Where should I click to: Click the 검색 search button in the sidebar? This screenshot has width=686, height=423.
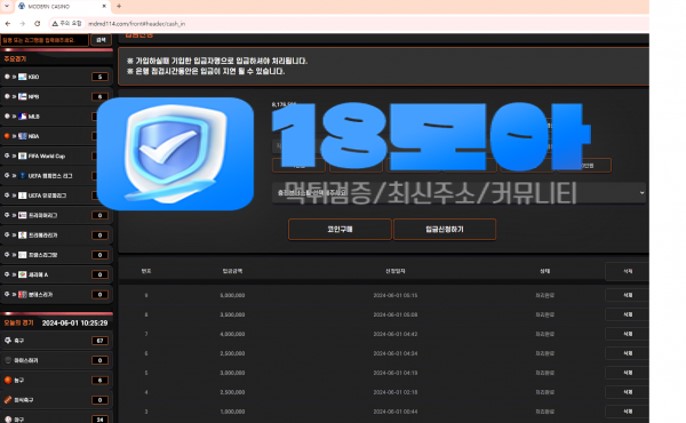point(101,40)
